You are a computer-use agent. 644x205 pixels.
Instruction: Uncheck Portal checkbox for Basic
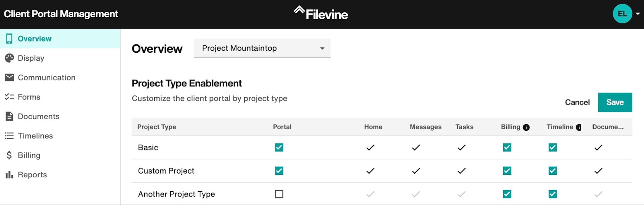click(279, 148)
